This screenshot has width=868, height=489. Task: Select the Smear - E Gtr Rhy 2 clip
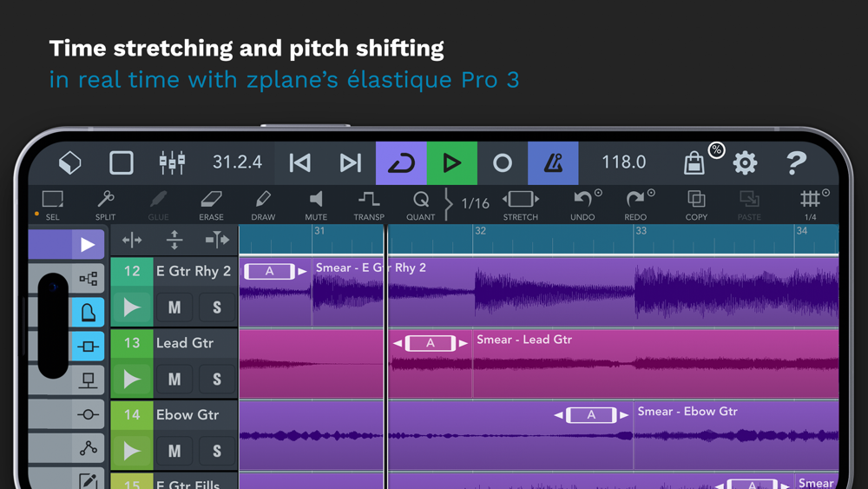tap(575, 291)
